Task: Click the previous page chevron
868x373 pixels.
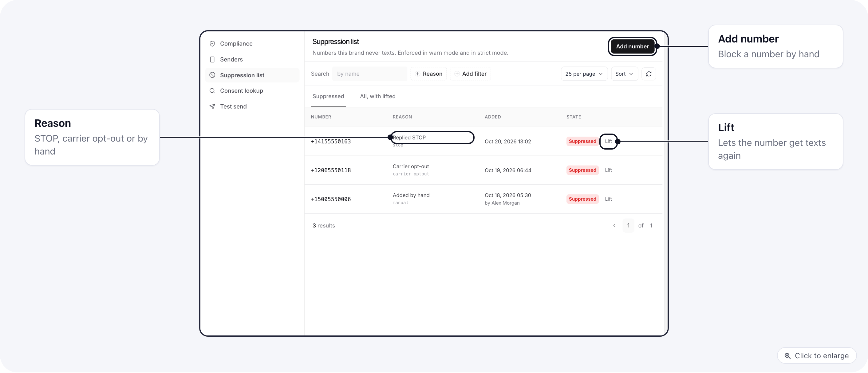Action: tap(614, 226)
